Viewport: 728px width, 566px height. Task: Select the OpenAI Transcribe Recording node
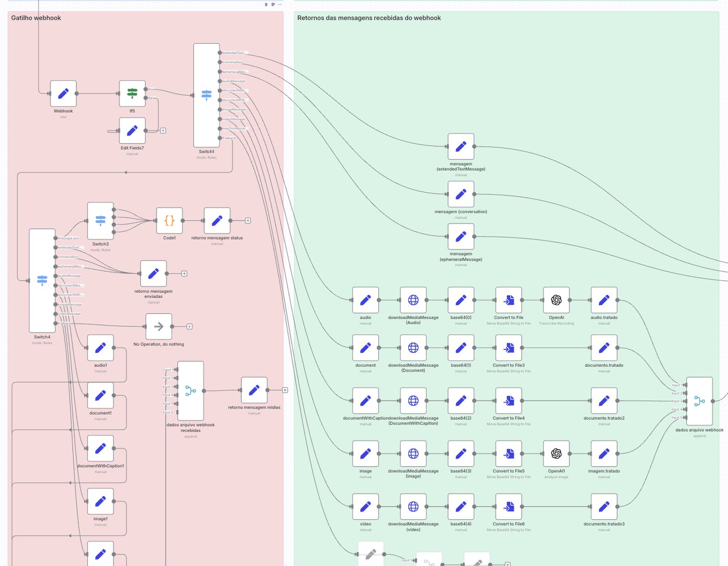click(556, 300)
